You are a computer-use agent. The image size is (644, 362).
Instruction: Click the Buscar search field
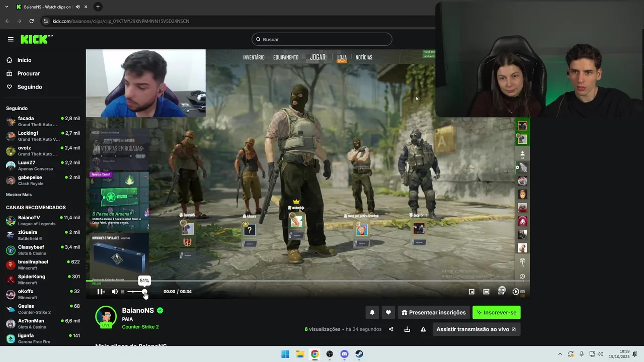pos(322,39)
